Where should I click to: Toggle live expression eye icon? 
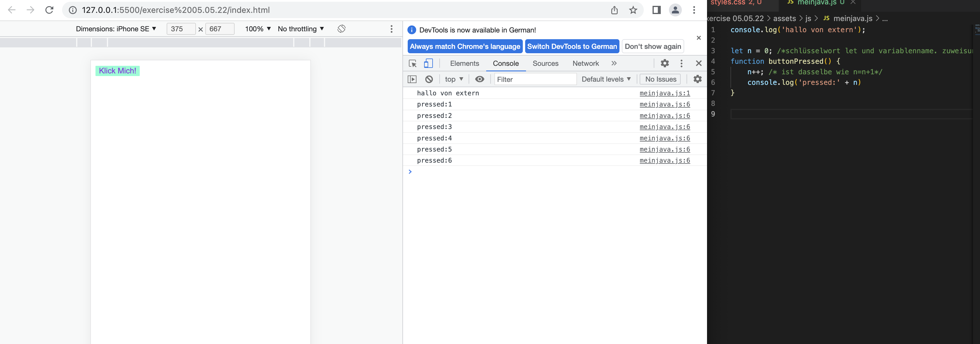point(479,79)
